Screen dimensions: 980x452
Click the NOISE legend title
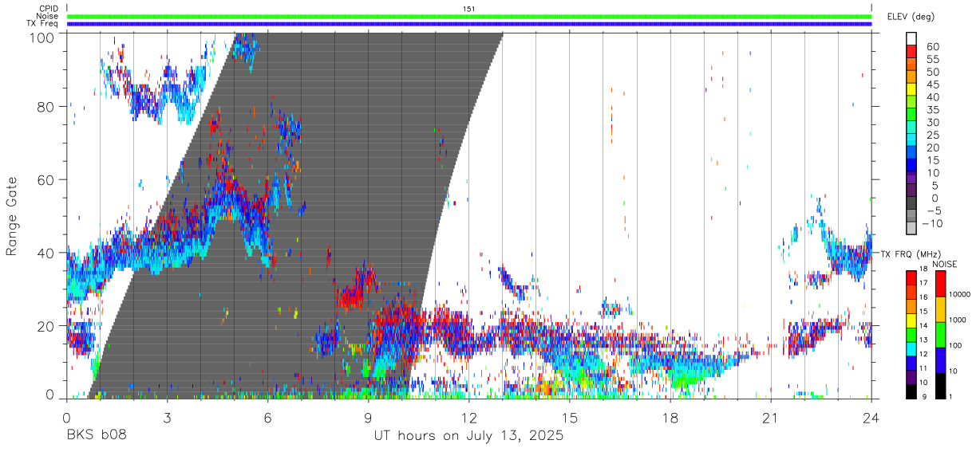(945, 264)
